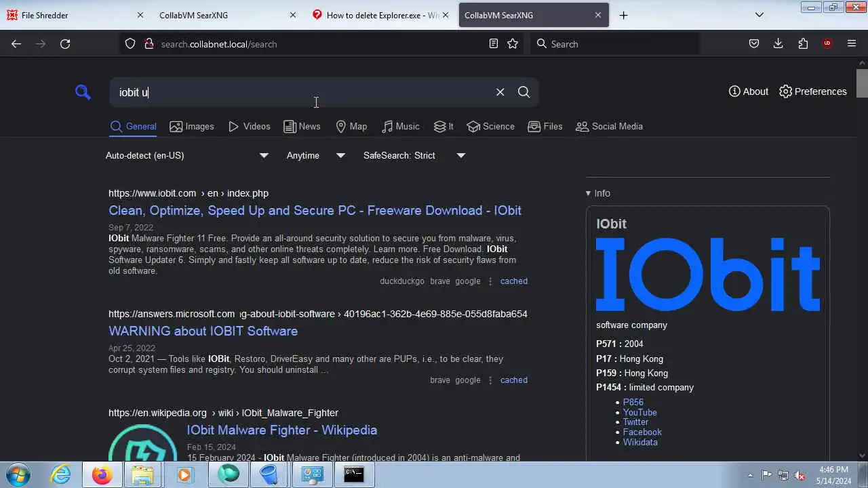Open a new browser tab
This screenshot has height=488, width=868.
coord(624,15)
